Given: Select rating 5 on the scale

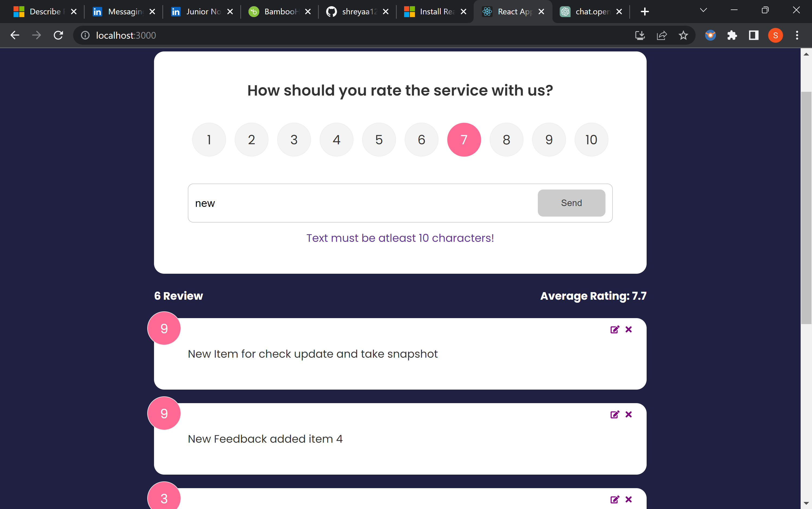Looking at the screenshot, I should pyautogui.click(x=379, y=139).
